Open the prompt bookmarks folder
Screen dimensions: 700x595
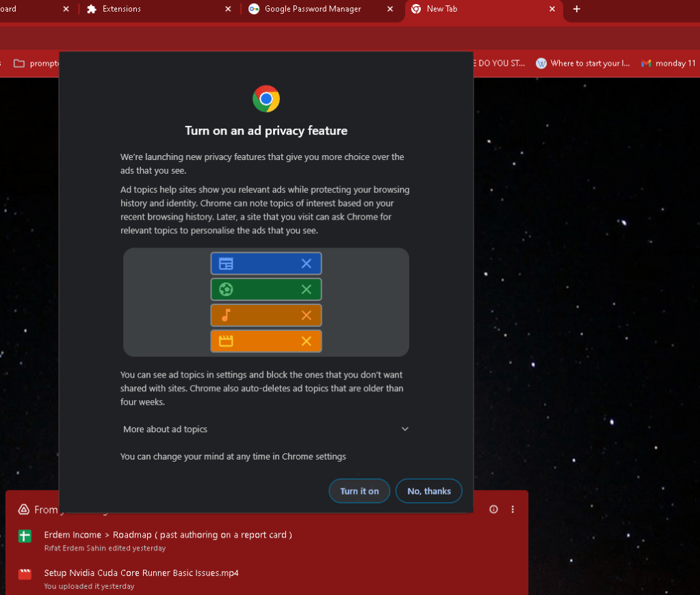(x=36, y=64)
